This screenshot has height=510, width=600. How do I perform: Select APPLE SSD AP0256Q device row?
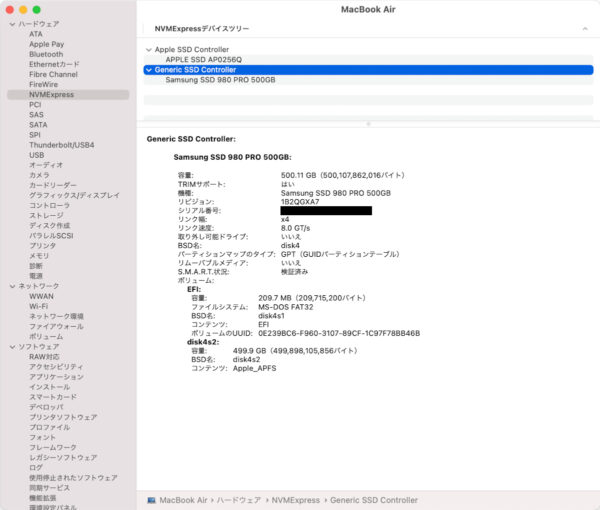coord(368,60)
